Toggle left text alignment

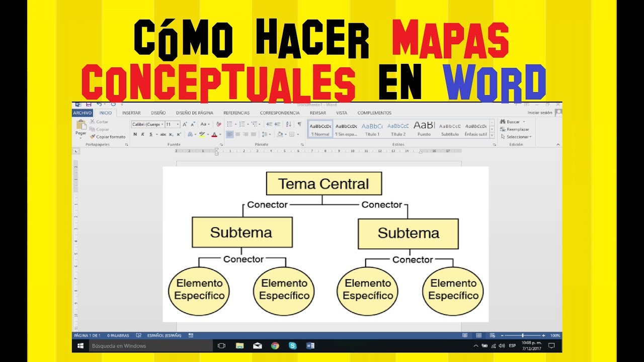[229, 134]
